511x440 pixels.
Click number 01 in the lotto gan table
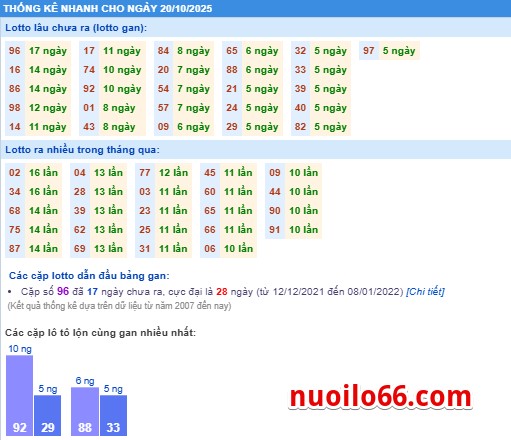89,108
